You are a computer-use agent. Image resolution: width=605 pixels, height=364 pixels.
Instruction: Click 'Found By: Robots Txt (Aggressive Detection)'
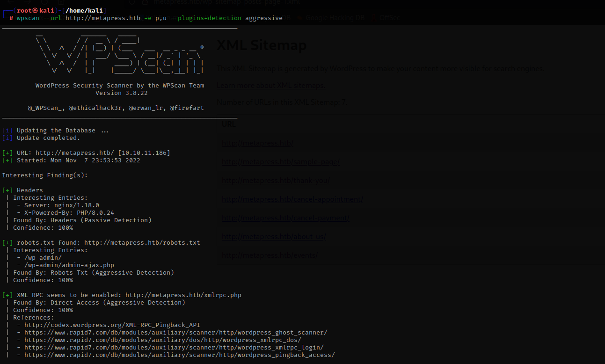(x=94, y=273)
